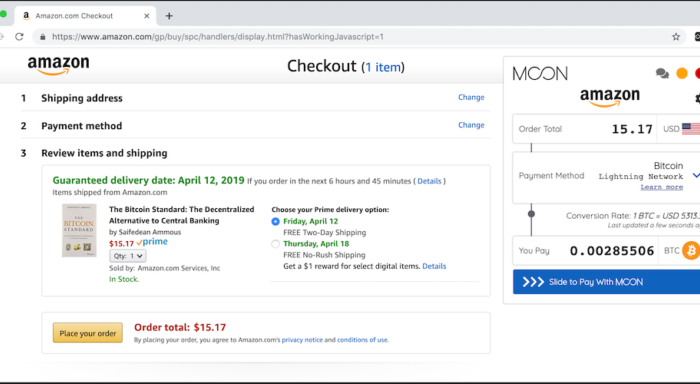The width and height of the screenshot is (700, 384).
Task: Click the Conversion Rate text in MOON panel
Action: [633, 216]
